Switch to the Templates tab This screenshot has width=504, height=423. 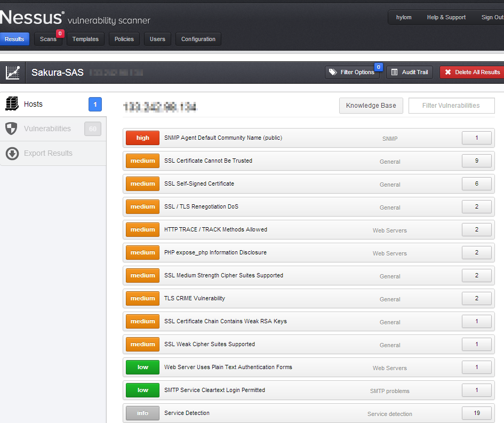(x=85, y=39)
